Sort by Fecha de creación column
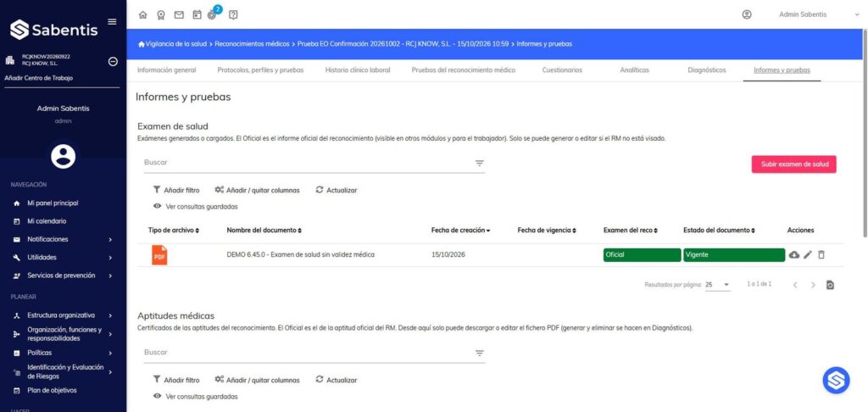 [x=460, y=230]
